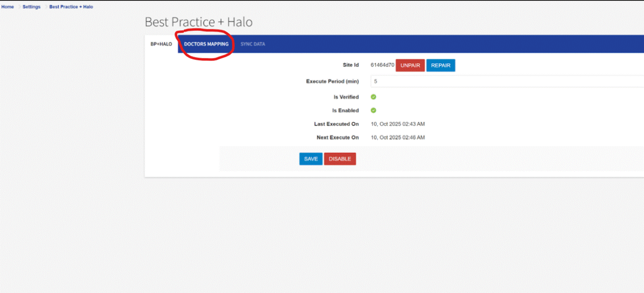Switch to the BP+HALO tab
644x293 pixels.
(161, 44)
